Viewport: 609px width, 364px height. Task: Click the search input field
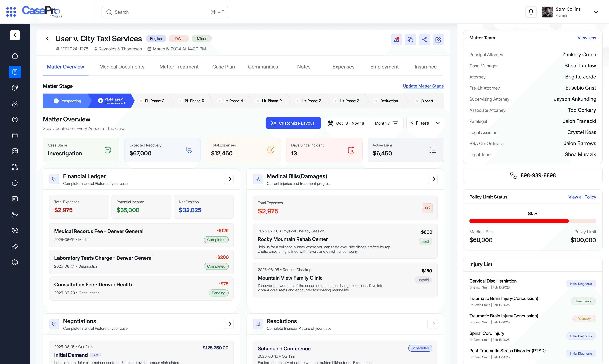click(165, 12)
